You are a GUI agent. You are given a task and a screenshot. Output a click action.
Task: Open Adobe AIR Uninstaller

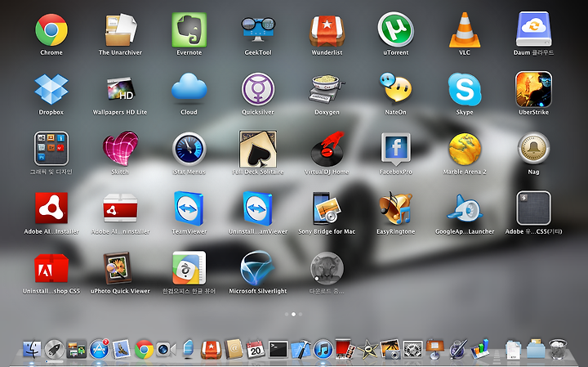point(120,208)
